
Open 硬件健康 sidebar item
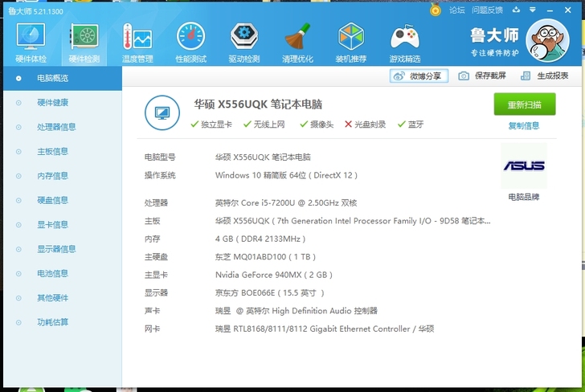coord(63,103)
